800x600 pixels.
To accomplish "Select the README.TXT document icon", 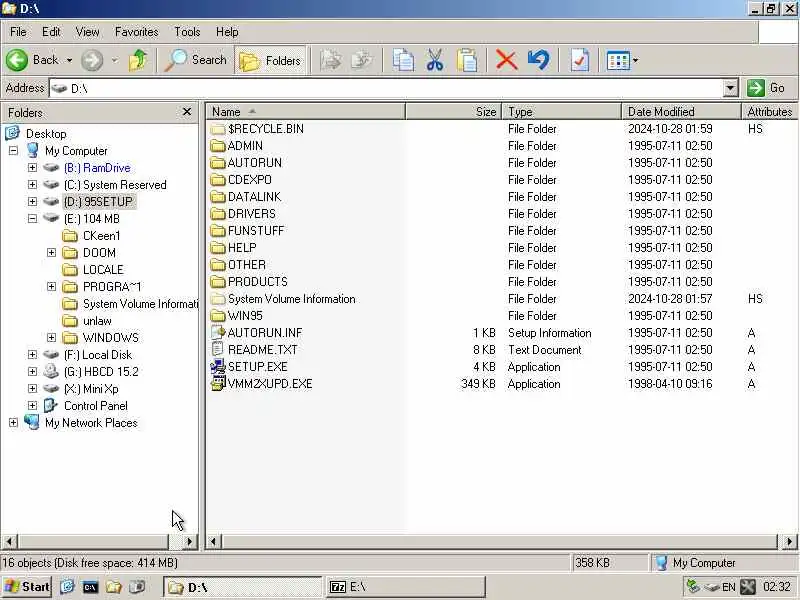I will [x=218, y=349].
